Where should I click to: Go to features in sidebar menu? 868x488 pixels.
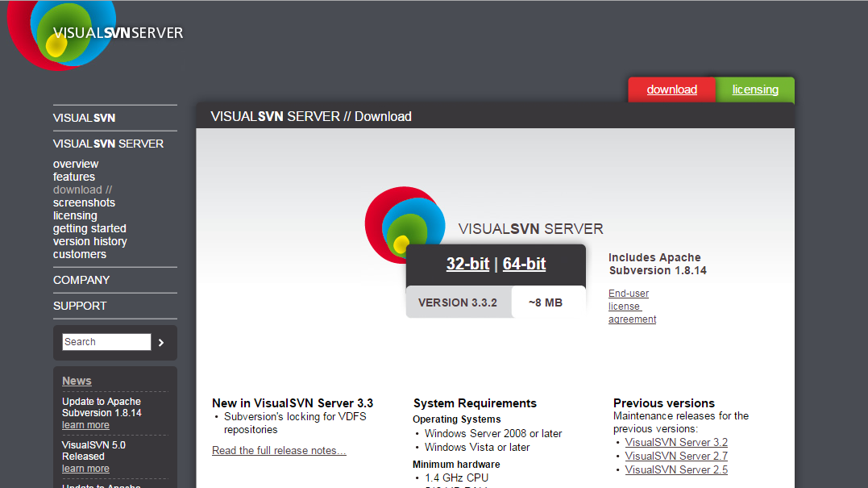74,177
